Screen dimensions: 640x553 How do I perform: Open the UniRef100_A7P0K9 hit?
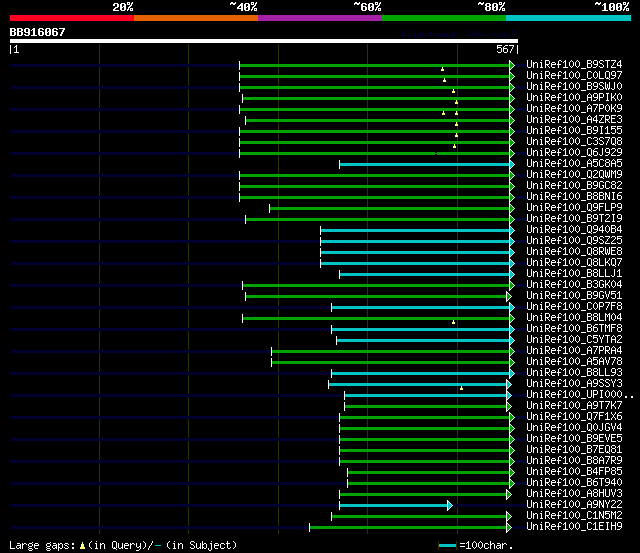(574, 109)
